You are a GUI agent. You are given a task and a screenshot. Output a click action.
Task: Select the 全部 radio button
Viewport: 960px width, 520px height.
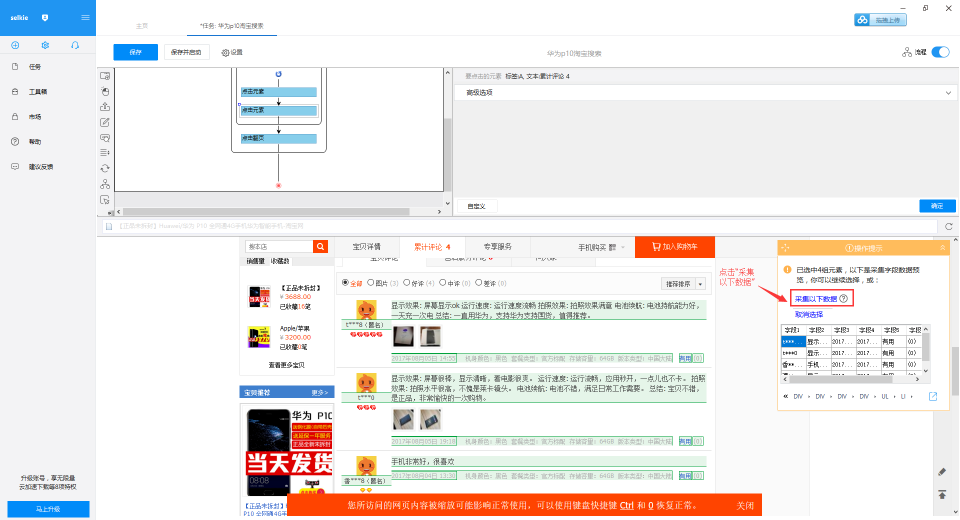345,283
